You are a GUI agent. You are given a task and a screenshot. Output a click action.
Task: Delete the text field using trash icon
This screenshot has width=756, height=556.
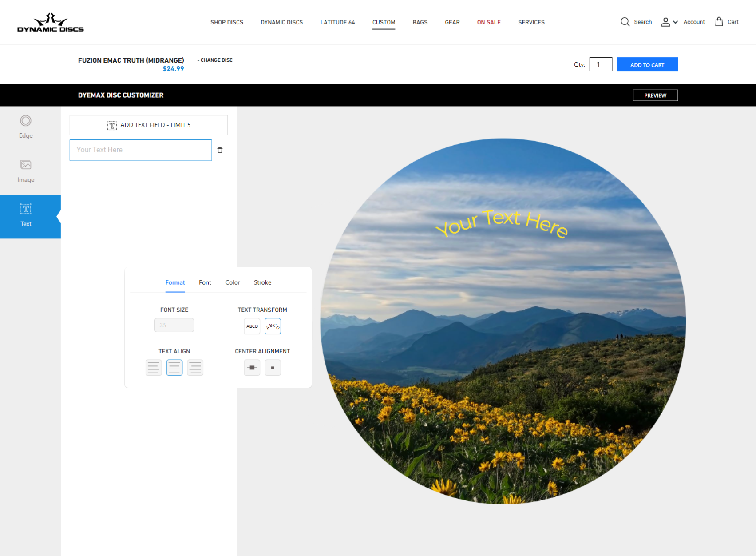coord(220,150)
